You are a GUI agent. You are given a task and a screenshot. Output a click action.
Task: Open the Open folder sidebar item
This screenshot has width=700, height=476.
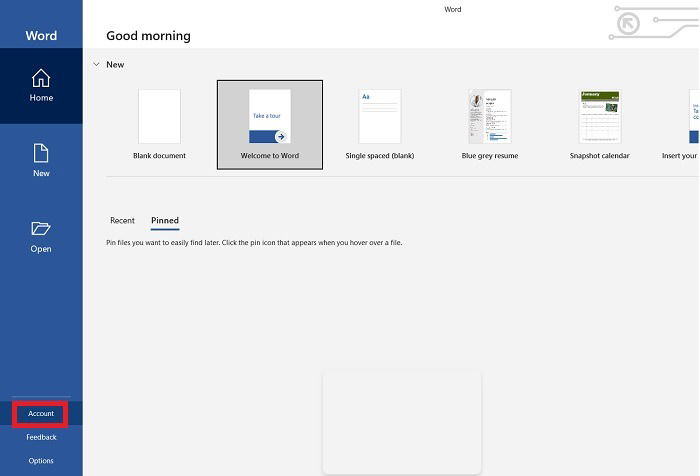[x=41, y=237]
